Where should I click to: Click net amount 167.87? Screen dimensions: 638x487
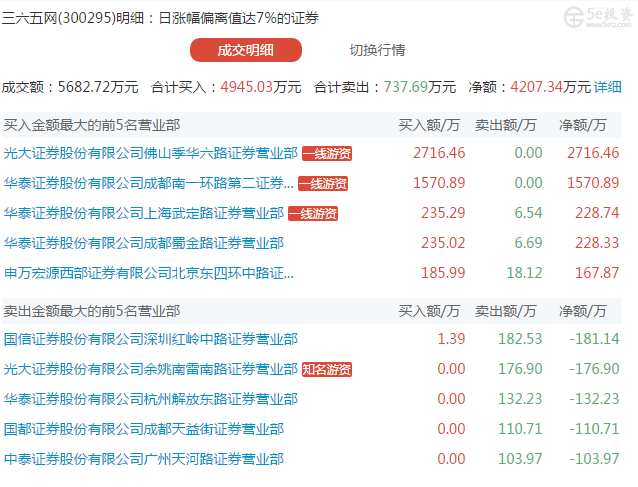597,273
